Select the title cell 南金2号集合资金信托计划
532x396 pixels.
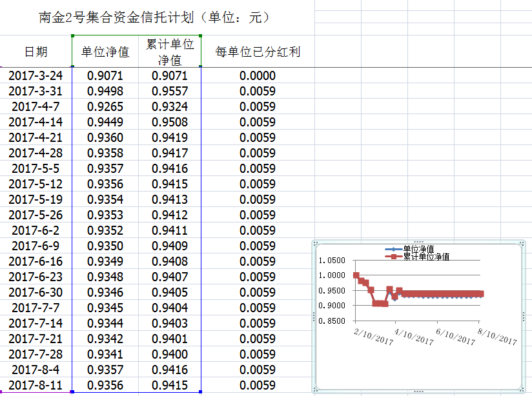pyautogui.click(x=154, y=17)
